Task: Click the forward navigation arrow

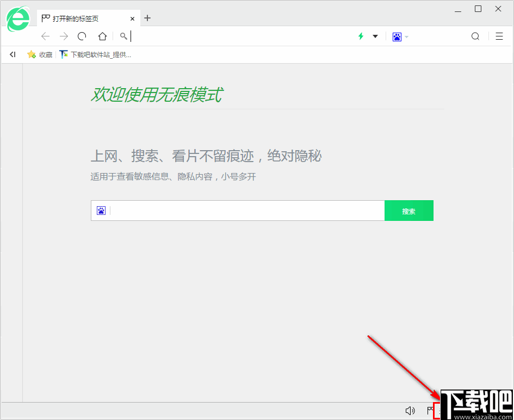Action: [64, 36]
